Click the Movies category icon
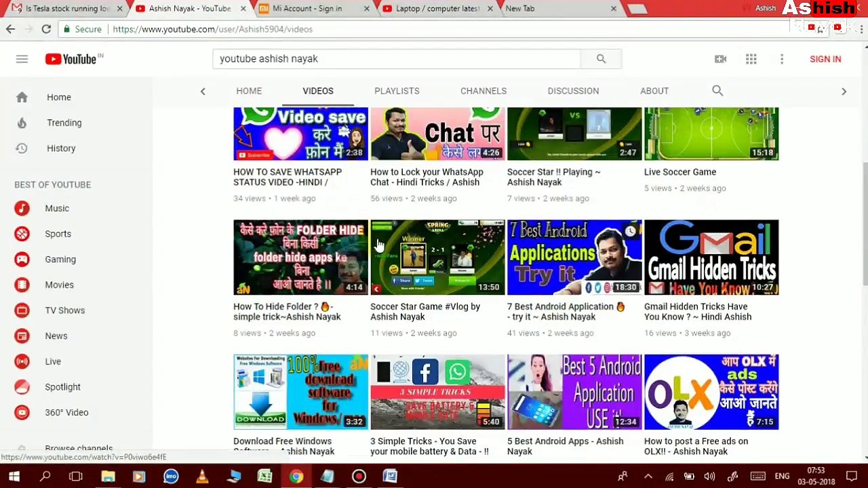Image resolution: width=868 pixels, height=488 pixels. (x=22, y=285)
